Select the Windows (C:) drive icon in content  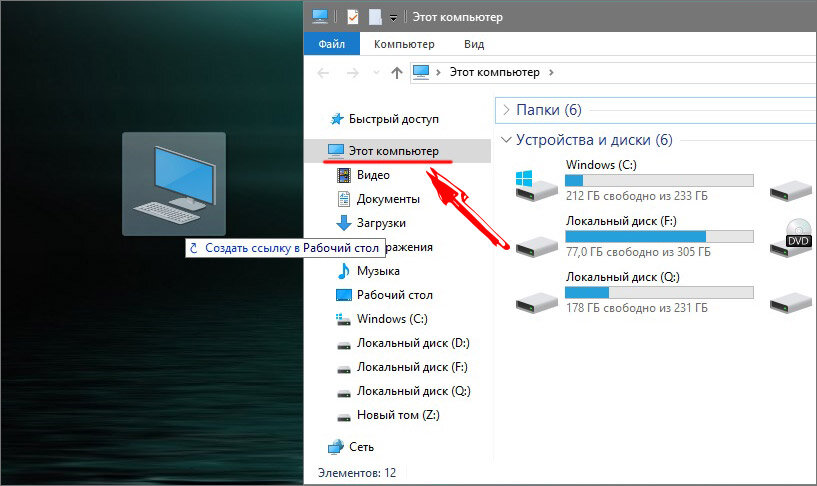(x=537, y=185)
